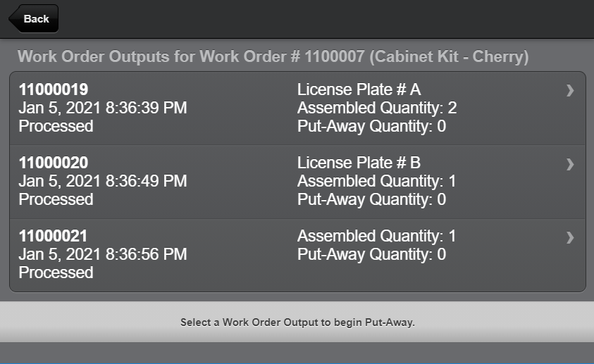Click License Plate # A label
Screen dimensions: 594x364
[359, 89]
